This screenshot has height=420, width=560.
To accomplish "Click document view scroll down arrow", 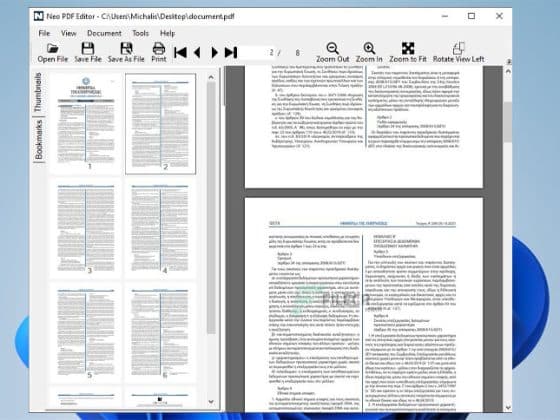I will (x=508, y=407).
